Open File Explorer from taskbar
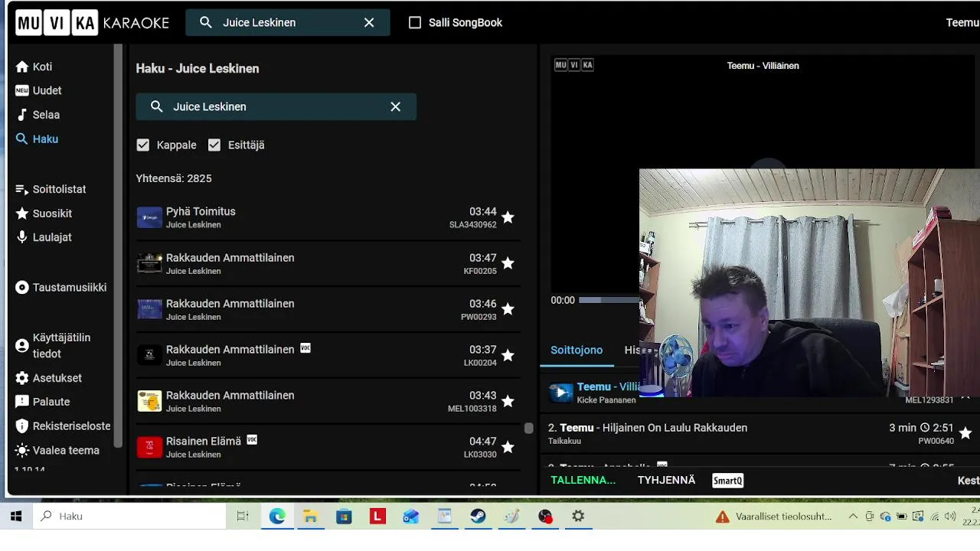Screen dimensions: 980x551 [310, 517]
